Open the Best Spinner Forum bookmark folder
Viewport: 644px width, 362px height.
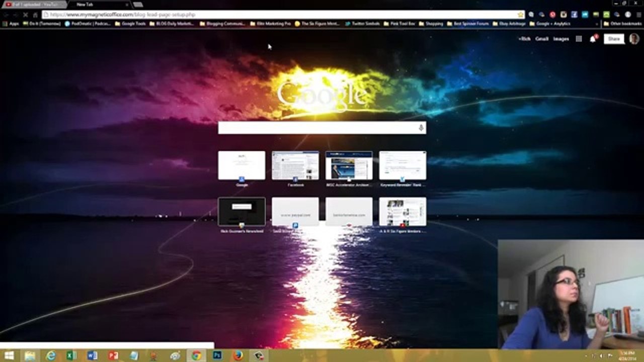click(468, 24)
